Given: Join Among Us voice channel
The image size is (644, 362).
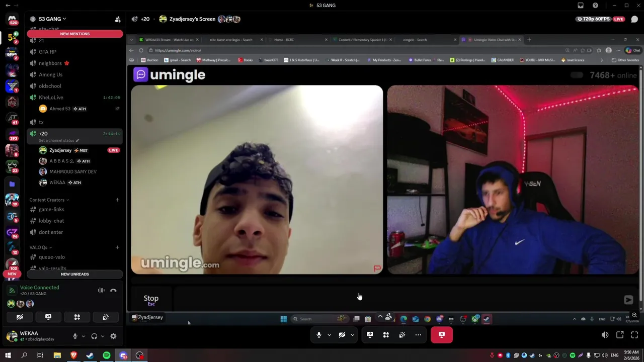Looking at the screenshot, I should [75, 74].
